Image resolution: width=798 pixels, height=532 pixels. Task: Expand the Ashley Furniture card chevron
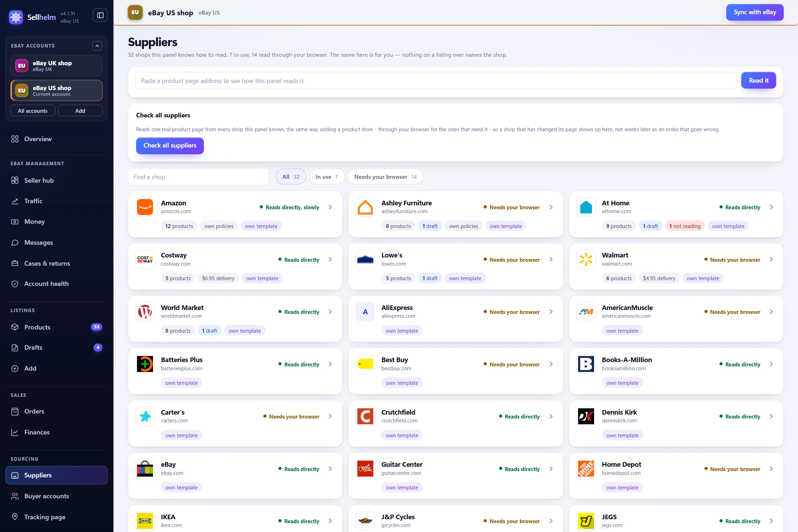click(x=551, y=207)
